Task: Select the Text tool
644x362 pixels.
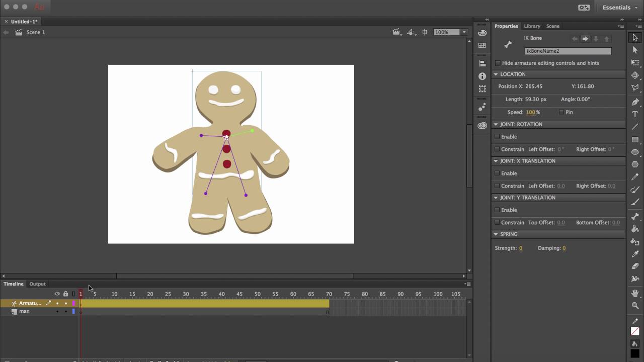Action: 635,115
